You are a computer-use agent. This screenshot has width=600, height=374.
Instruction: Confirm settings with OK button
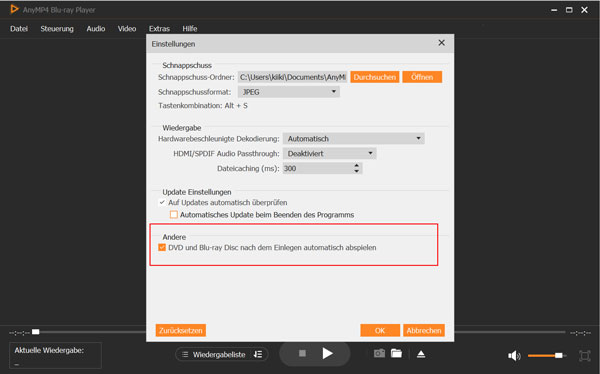pos(380,330)
